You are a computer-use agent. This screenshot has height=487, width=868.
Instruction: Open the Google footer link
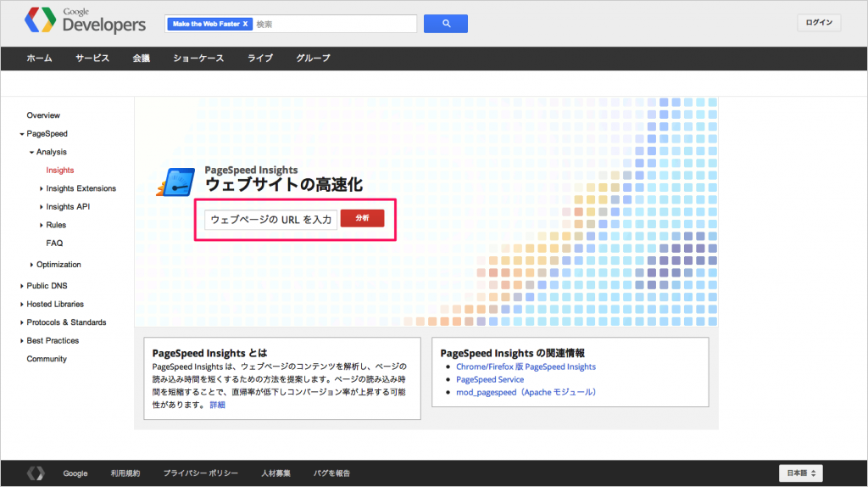pyautogui.click(x=75, y=473)
